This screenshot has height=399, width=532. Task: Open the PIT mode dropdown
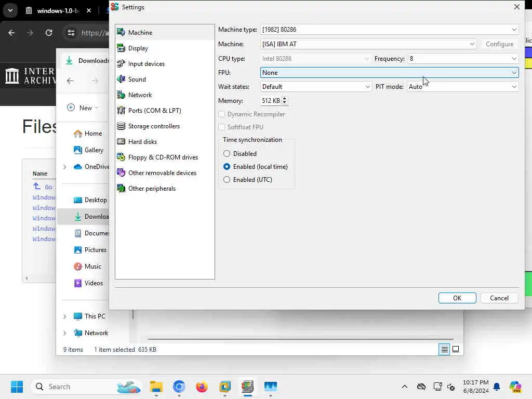[x=463, y=87]
